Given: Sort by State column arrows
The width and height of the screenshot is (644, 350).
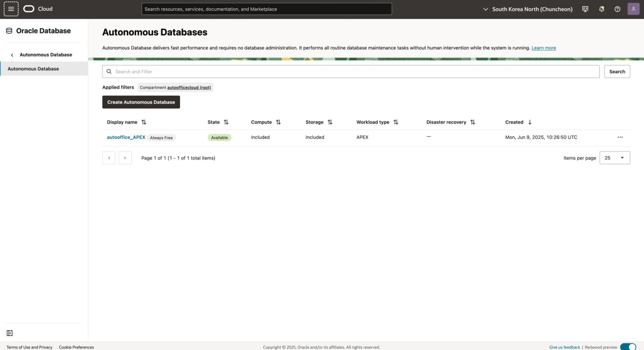Looking at the screenshot, I should point(226,122).
